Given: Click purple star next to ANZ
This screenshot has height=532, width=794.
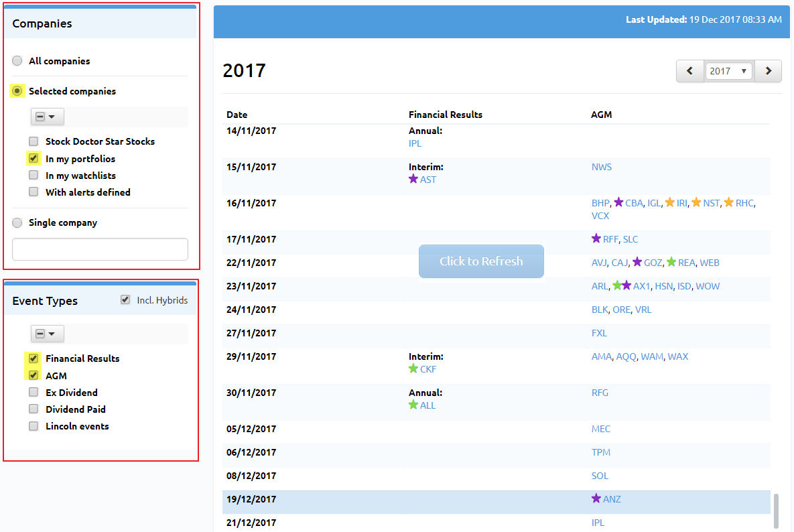Looking at the screenshot, I should (596, 498).
